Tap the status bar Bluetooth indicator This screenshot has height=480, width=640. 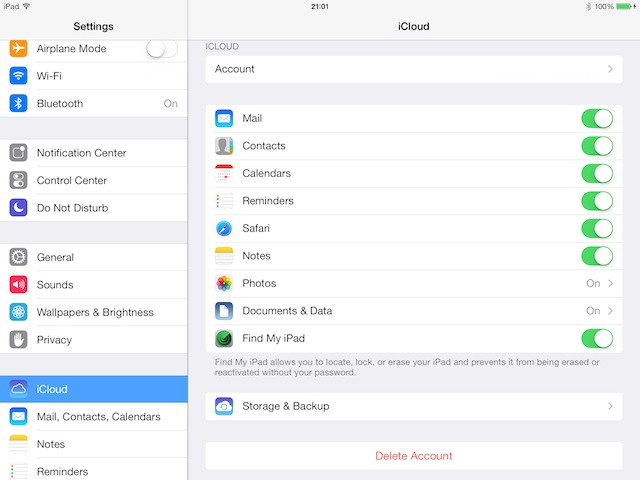(x=588, y=6)
